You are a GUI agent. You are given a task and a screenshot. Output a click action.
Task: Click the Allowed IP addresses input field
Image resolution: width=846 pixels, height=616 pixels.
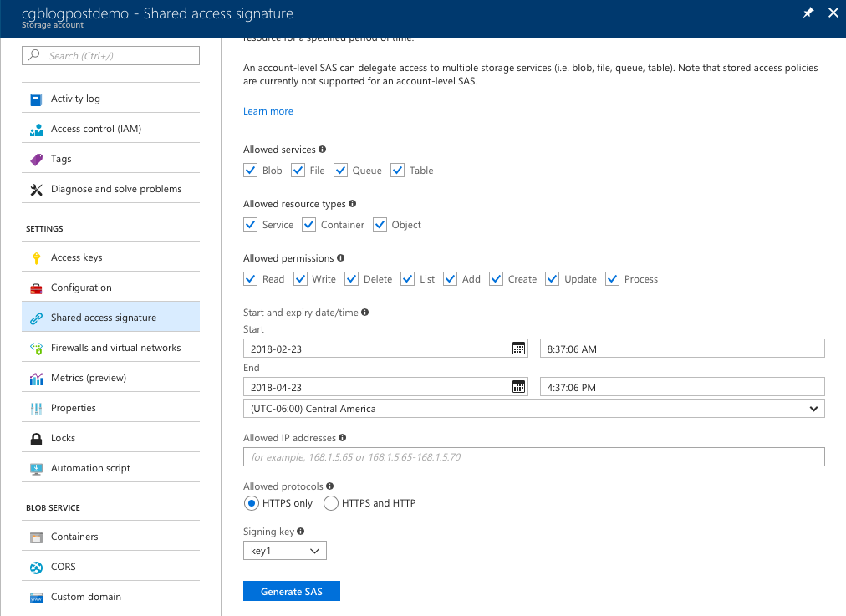(534, 457)
